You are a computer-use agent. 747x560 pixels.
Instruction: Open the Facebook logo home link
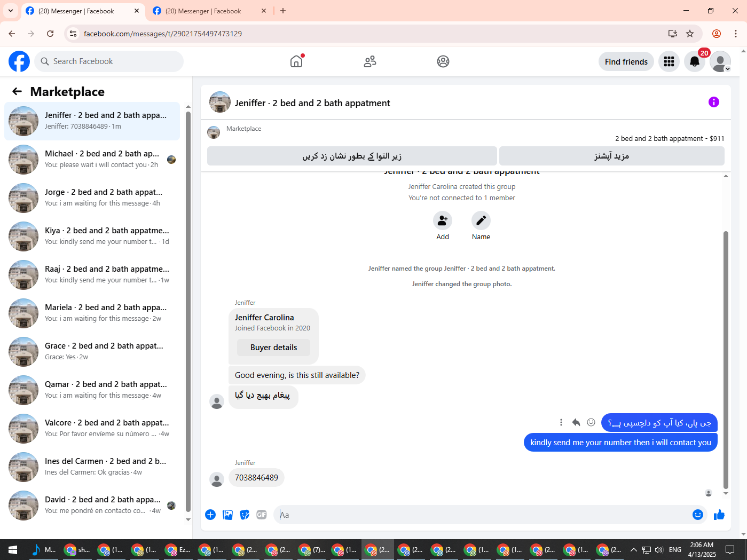[19, 61]
